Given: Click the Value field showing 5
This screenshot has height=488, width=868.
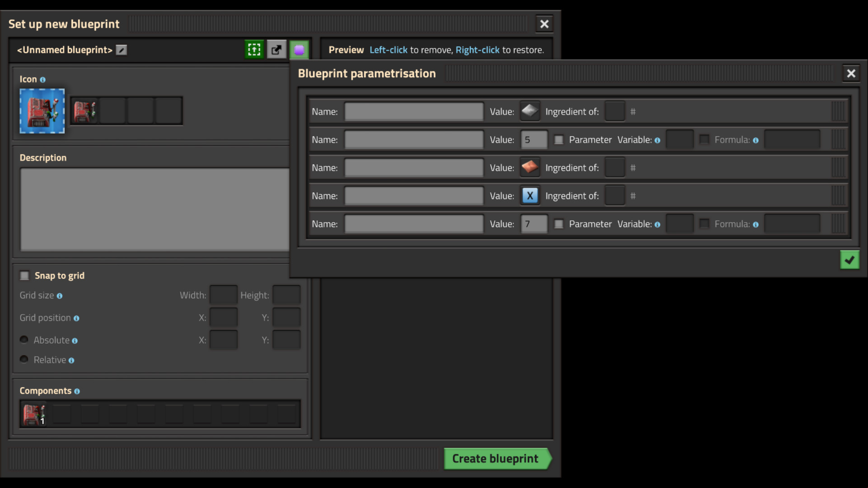Looking at the screenshot, I should [x=534, y=139].
